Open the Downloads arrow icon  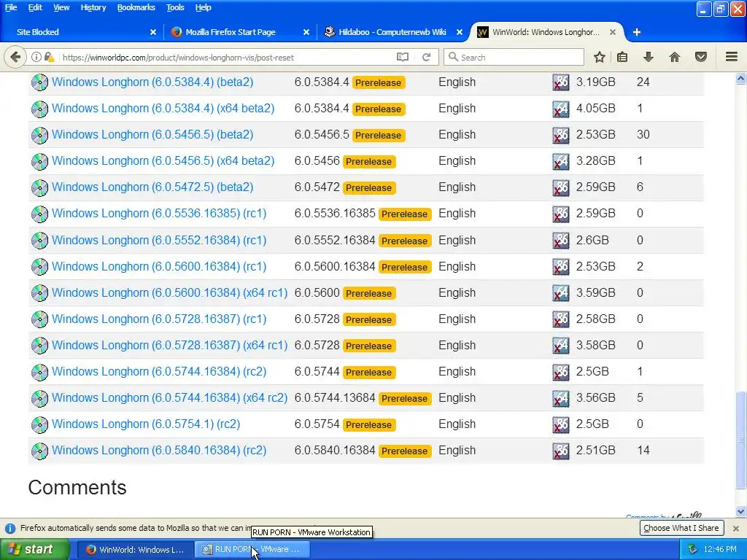[648, 57]
